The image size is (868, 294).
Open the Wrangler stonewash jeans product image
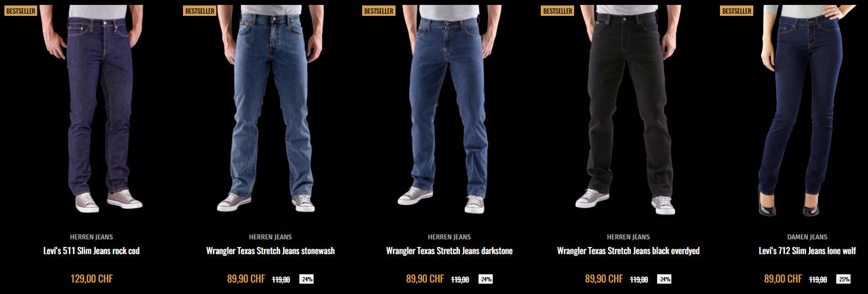point(270,108)
